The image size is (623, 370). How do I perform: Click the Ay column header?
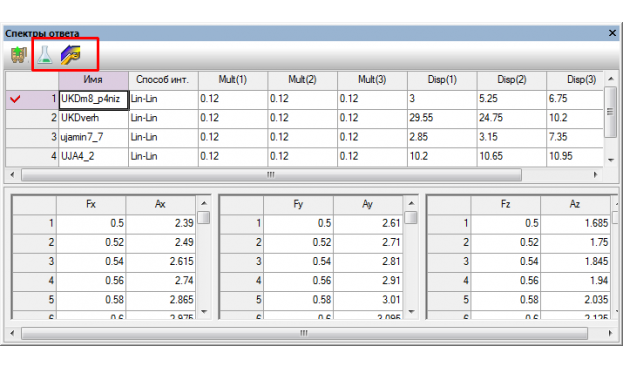tap(368, 205)
